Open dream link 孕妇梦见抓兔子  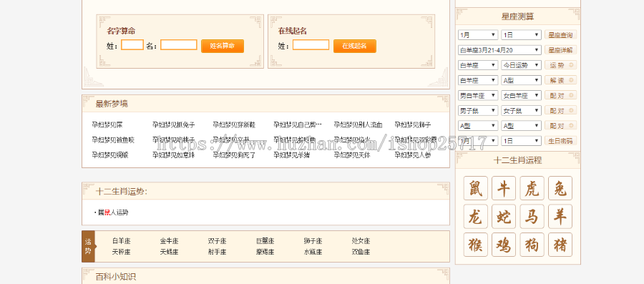[174, 125]
